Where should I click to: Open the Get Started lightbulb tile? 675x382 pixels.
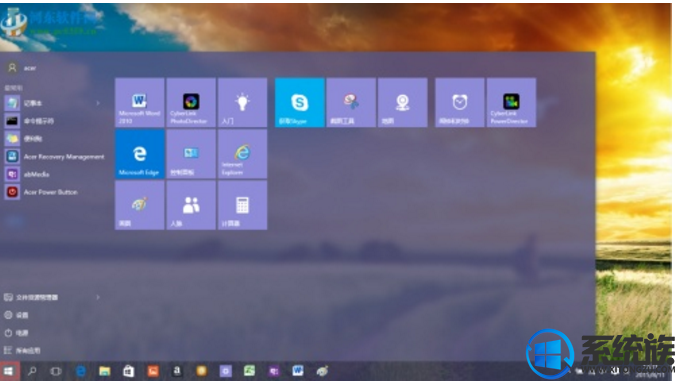242,102
